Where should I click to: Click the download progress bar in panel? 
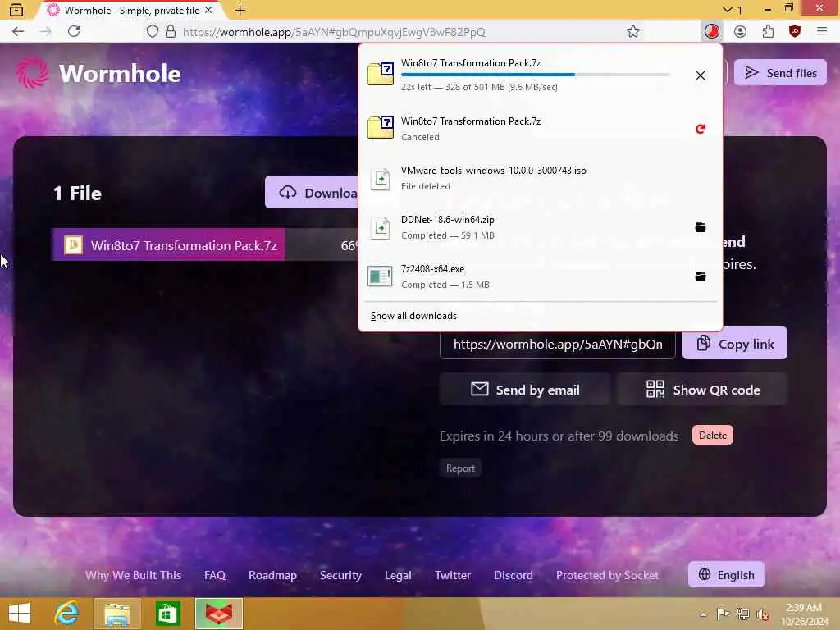[535, 75]
